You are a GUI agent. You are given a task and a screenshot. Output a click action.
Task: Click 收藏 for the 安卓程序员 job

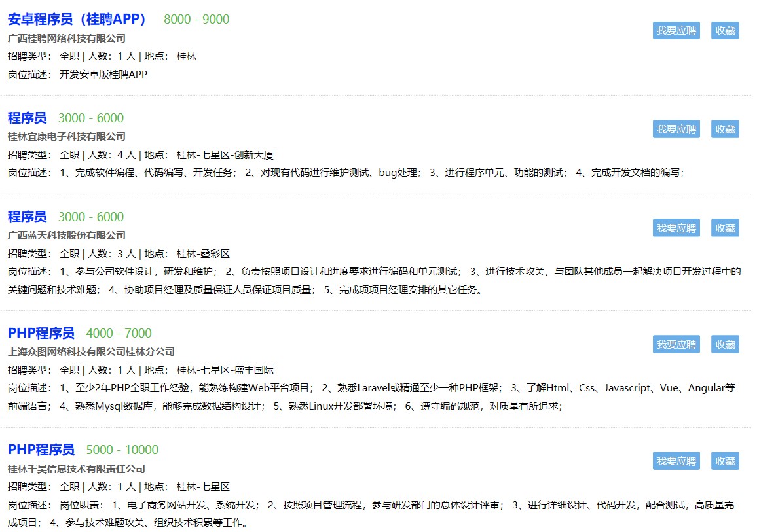[x=725, y=31]
